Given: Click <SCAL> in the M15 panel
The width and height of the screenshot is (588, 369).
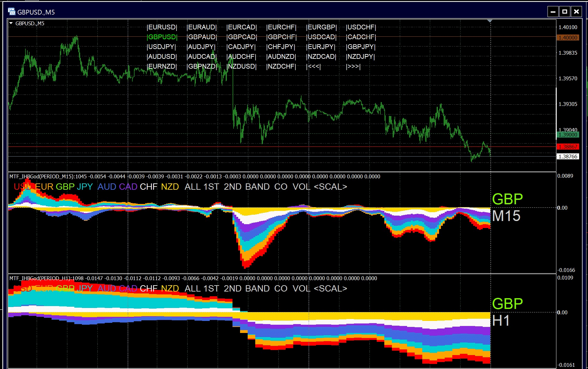Looking at the screenshot, I should tap(331, 187).
